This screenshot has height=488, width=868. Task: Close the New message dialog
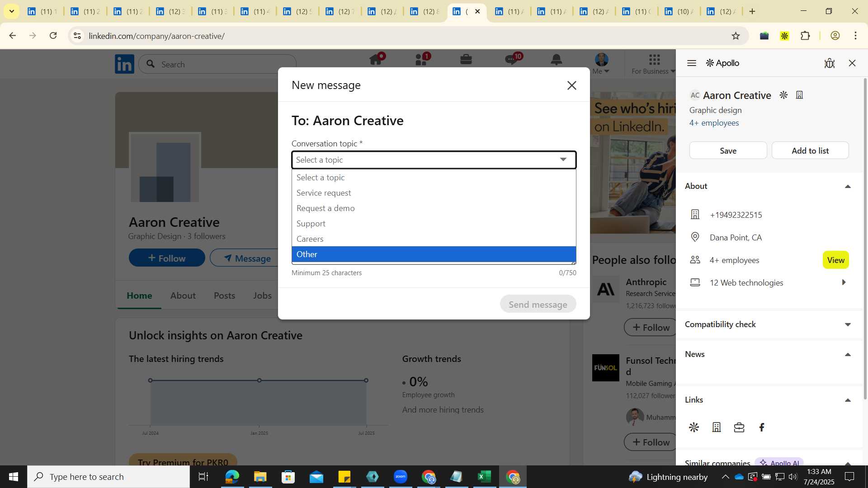click(571, 85)
